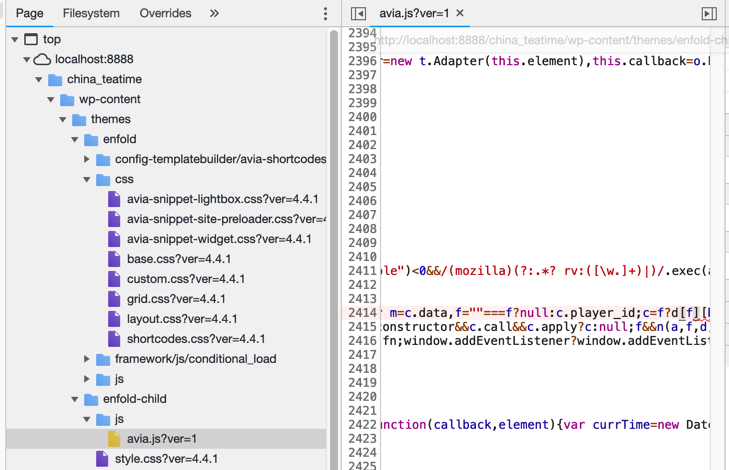Open the Filesystem tab
Screen dimensions: 729x470
(x=91, y=13)
